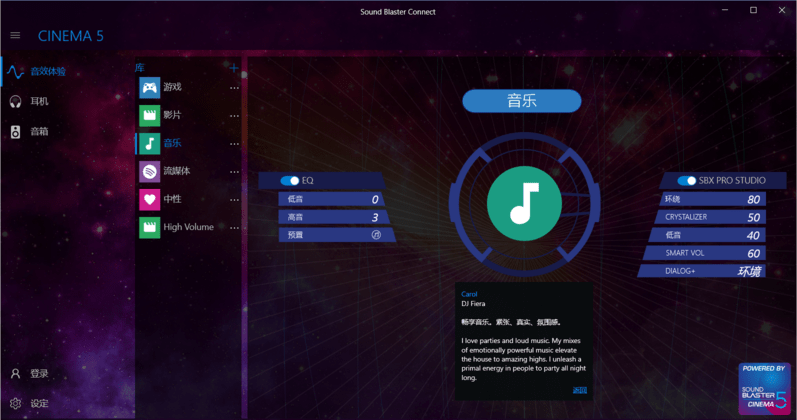Open 设定 gear settings
The width and height of the screenshot is (797, 420).
[16, 403]
